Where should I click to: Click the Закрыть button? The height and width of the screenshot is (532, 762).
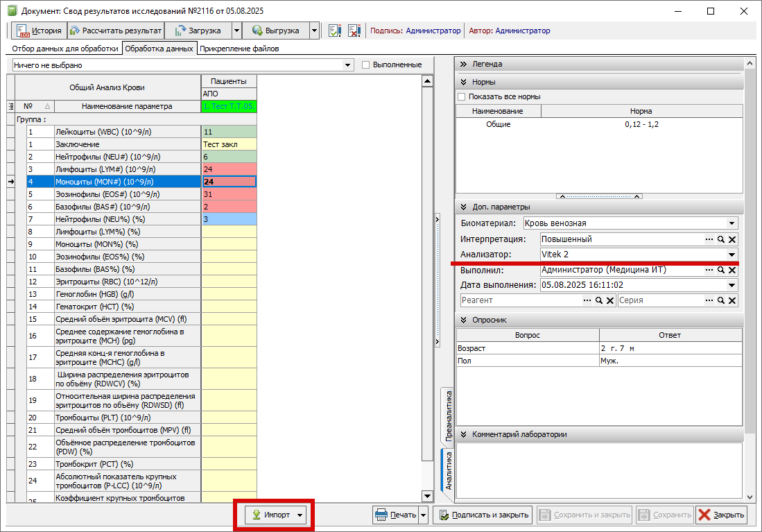click(721, 515)
